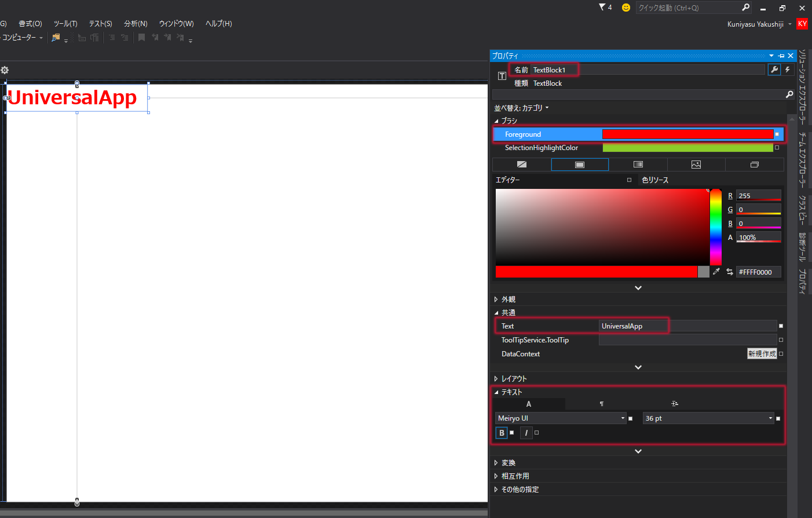Click the ToolTipService.ToolTip property marker square
The image size is (812, 518).
(781, 340)
